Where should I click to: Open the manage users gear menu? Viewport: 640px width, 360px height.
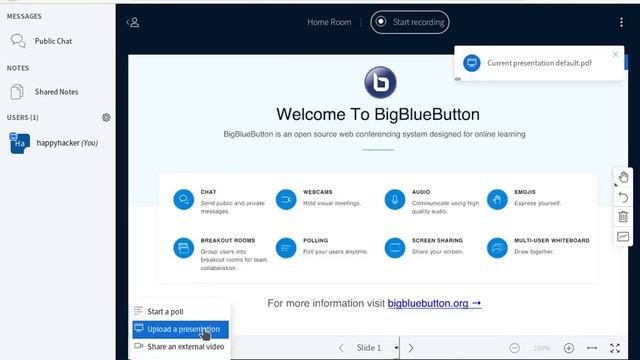(x=106, y=118)
